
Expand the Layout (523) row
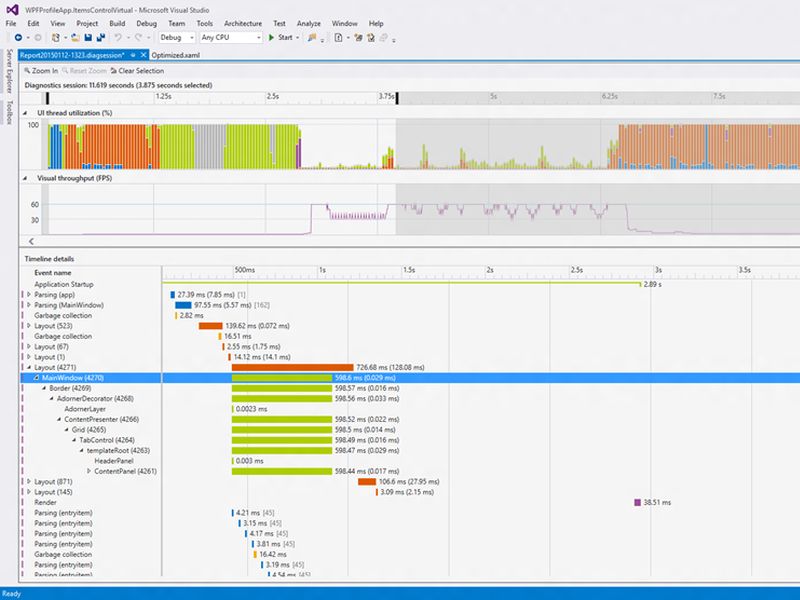coord(29,326)
